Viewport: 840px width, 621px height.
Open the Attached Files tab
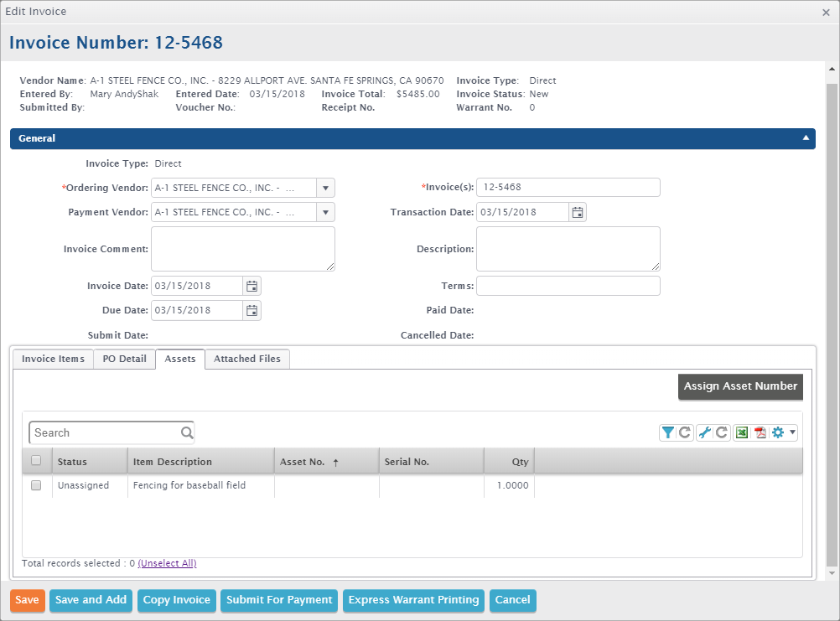(x=247, y=359)
